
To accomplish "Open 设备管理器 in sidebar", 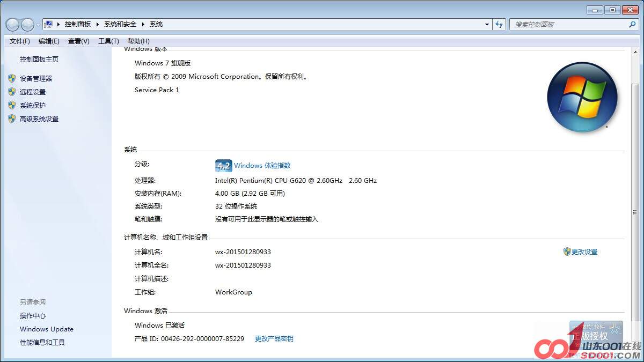I will (x=36, y=78).
